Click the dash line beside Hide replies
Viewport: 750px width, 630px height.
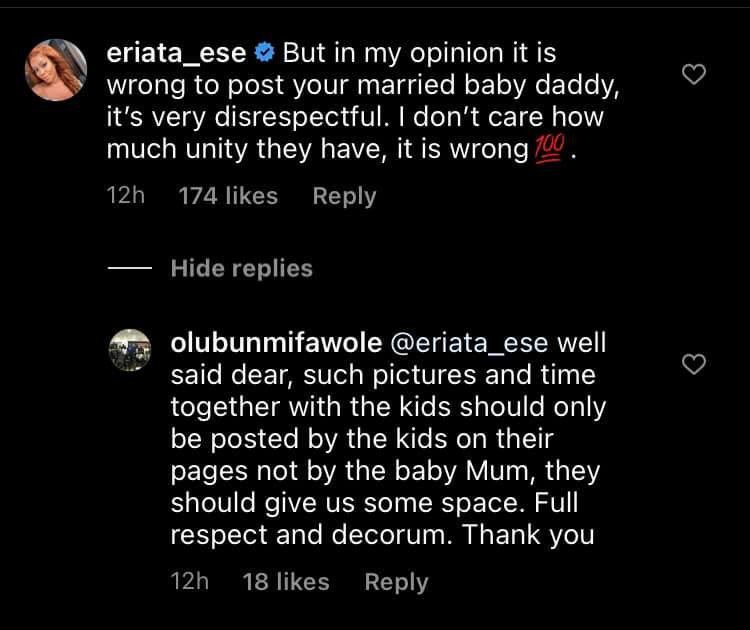pos(130,268)
